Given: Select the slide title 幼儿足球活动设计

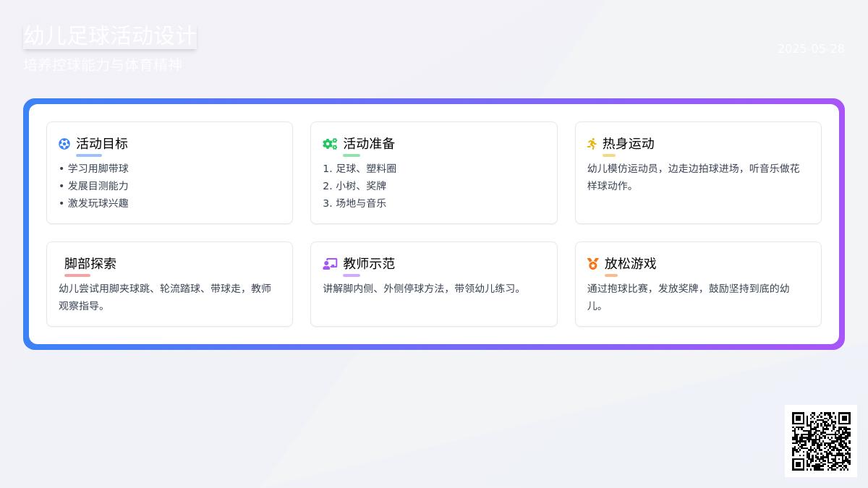Looking at the screenshot, I should click(x=110, y=35).
